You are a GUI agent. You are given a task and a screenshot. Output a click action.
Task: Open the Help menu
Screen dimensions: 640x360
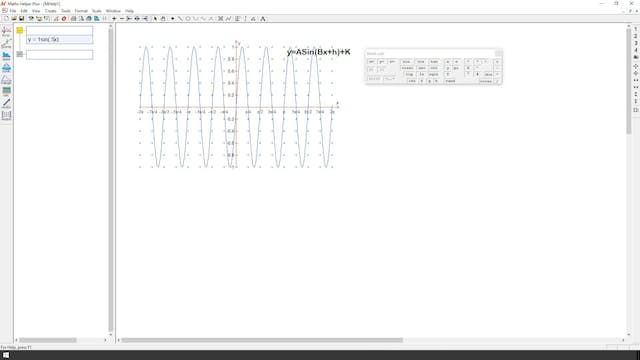point(129,11)
